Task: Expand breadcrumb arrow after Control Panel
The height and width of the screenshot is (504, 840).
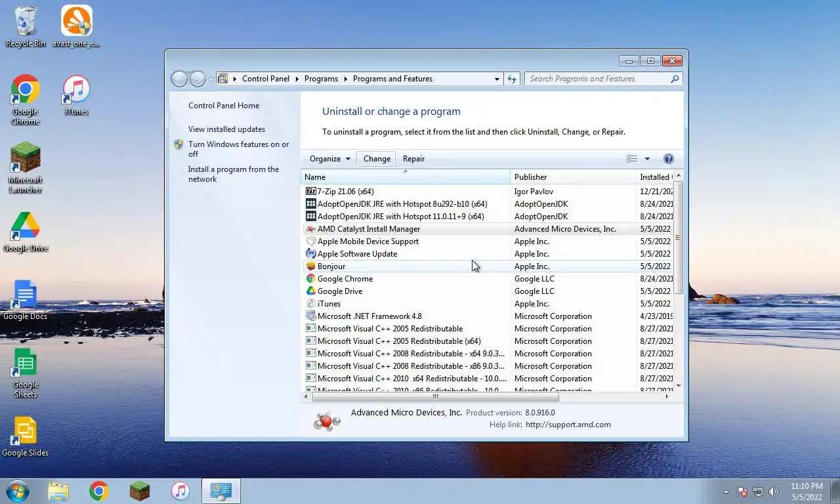Action: [x=297, y=79]
